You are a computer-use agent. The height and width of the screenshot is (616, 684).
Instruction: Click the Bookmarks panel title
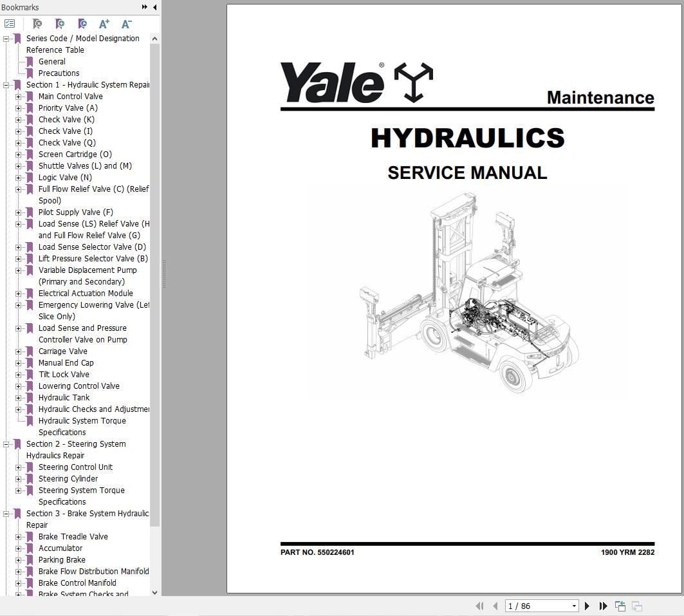(x=20, y=8)
